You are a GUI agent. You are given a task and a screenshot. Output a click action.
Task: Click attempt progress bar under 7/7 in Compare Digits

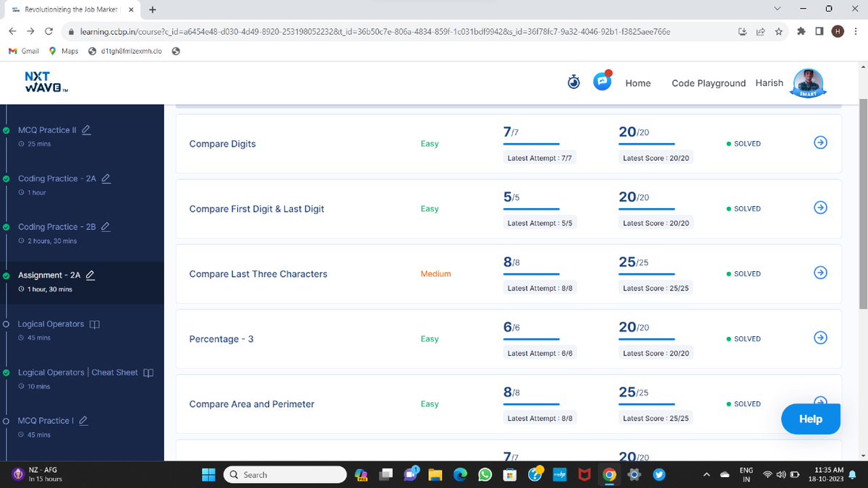click(x=531, y=144)
